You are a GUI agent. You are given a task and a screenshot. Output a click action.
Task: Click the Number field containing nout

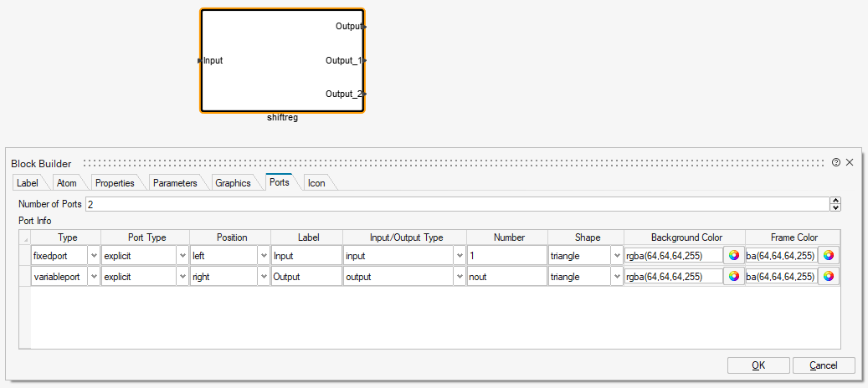coord(506,277)
